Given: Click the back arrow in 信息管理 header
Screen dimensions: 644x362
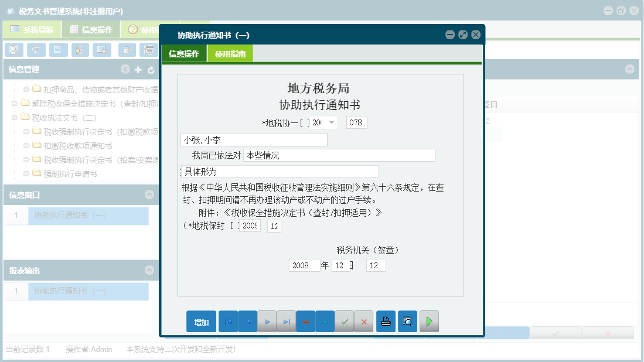Looking at the screenshot, I should tap(125, 69).
